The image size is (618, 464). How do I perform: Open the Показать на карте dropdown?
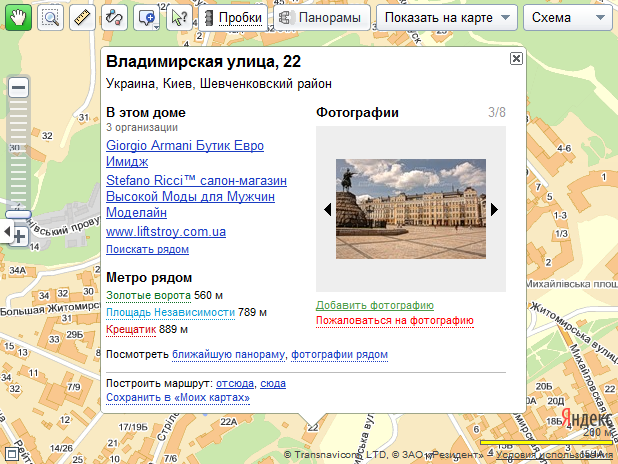coord(447,18)
